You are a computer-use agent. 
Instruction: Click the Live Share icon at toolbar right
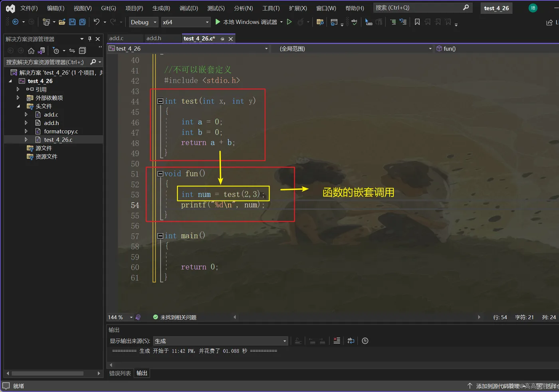549,22
